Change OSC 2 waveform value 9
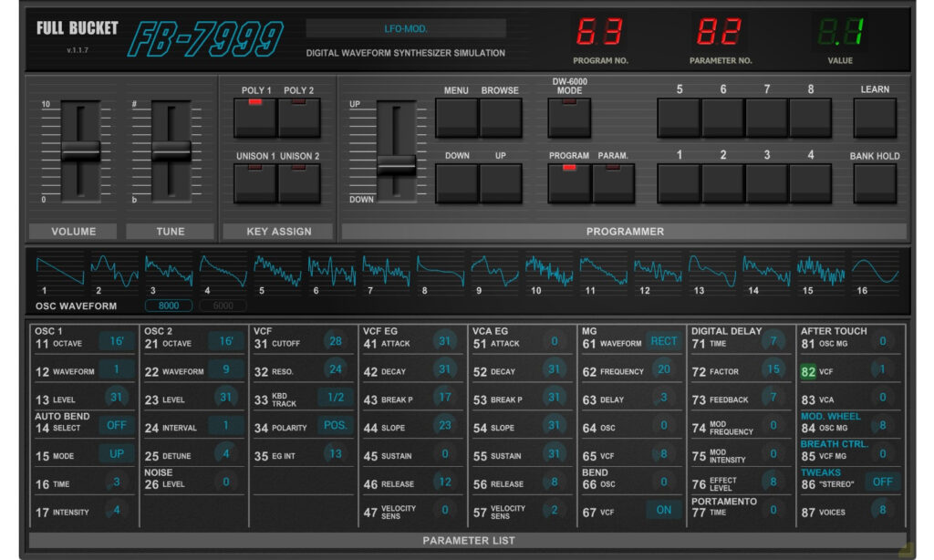 [x=226, y=369]
